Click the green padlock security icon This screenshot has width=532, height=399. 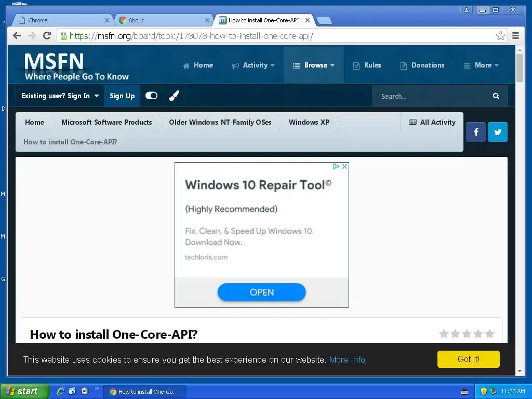(x=63, y=36)
